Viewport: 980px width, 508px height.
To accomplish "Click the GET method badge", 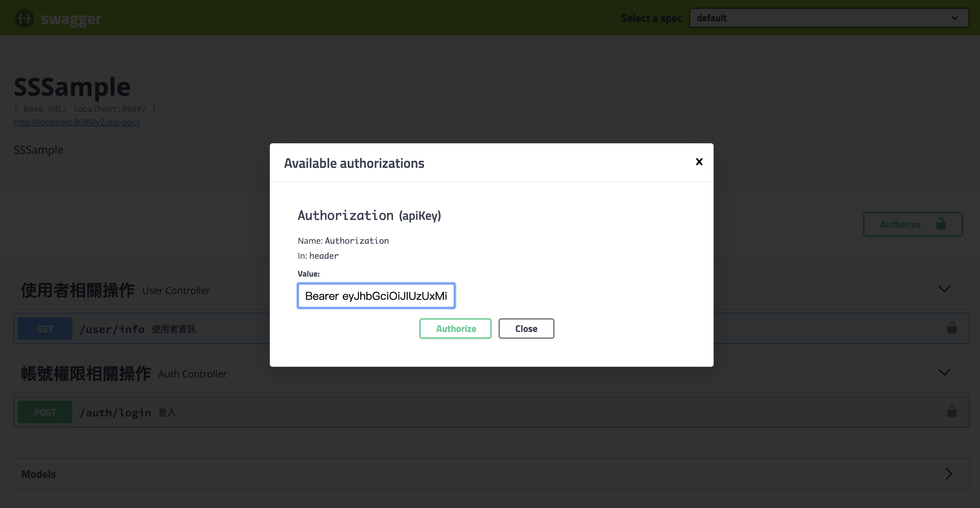I will [x=45, y=329].
